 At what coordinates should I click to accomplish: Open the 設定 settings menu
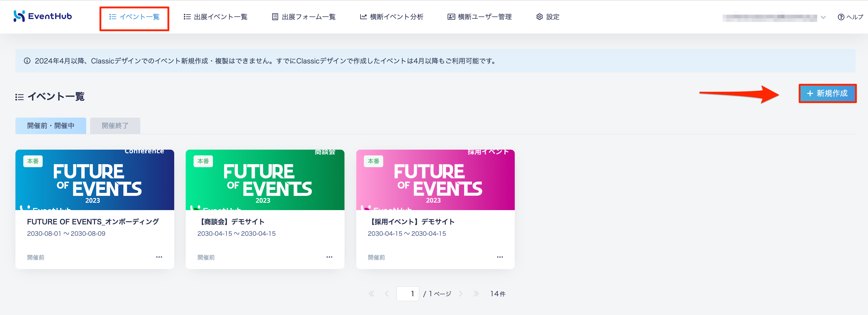548,17
